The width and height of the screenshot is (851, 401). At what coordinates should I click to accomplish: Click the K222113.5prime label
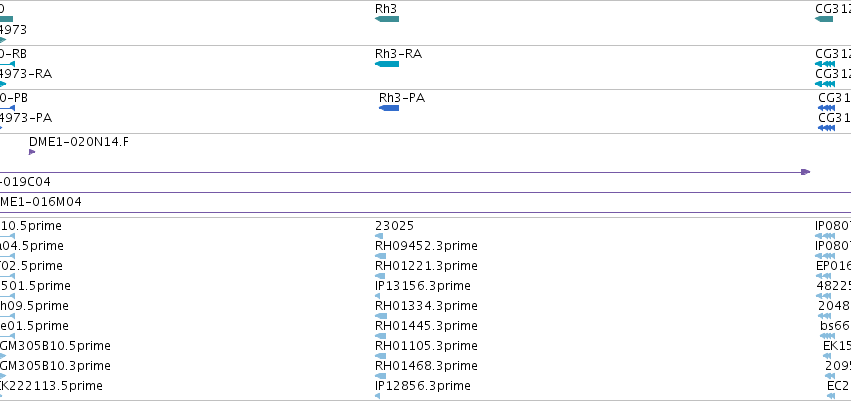pyautogui.click(x=51, y=386)
